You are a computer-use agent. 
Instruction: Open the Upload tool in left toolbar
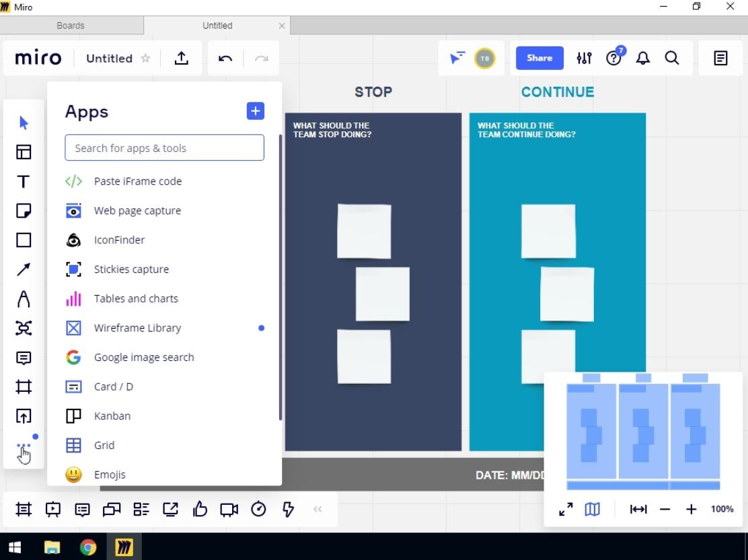(24, 416)
